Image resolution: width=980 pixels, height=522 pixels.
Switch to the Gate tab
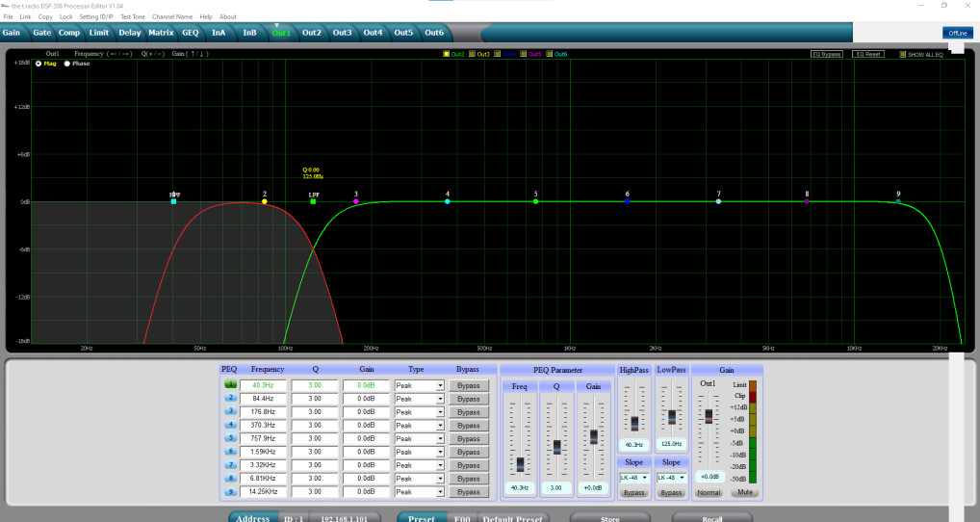tap(41, 33)
